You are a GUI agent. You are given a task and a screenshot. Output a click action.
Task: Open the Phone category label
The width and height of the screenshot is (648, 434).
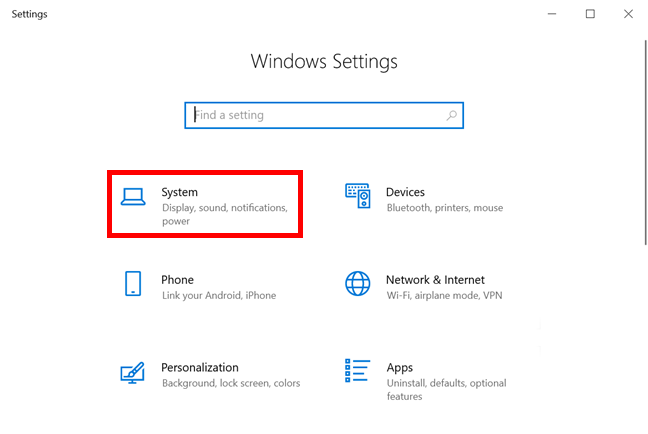[x=177, y=280]
